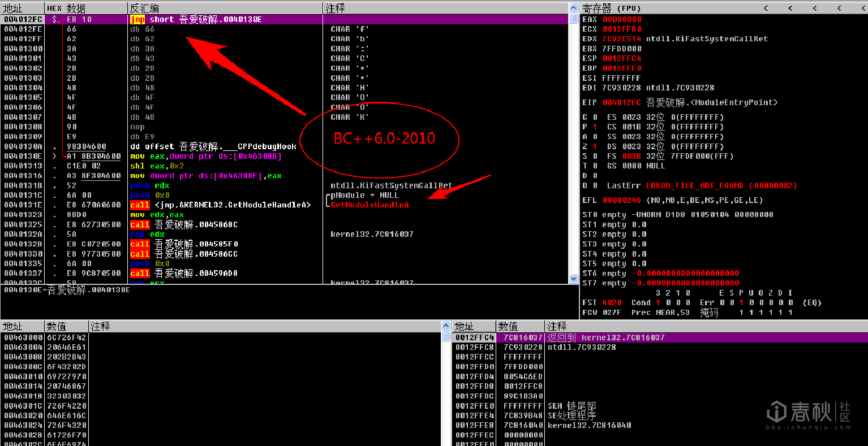Select the call to 004585F0 line

click(285, 244)
